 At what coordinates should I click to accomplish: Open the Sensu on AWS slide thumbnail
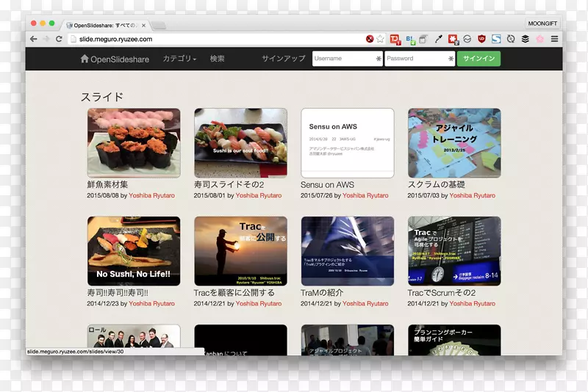point(348,143)
